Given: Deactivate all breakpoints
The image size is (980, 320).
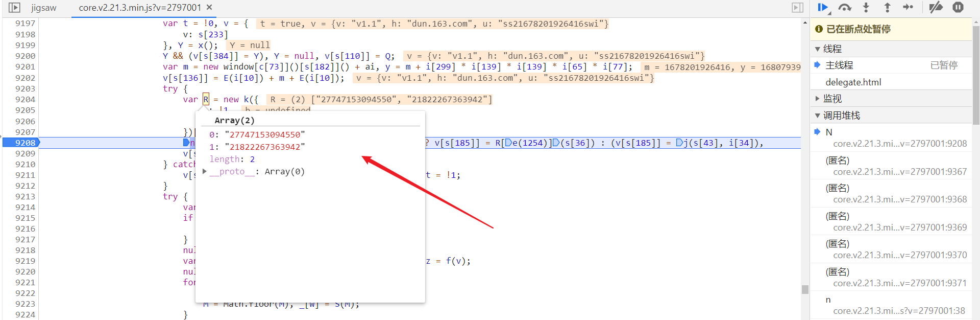Looking at the screenshot, I should 936,7.
